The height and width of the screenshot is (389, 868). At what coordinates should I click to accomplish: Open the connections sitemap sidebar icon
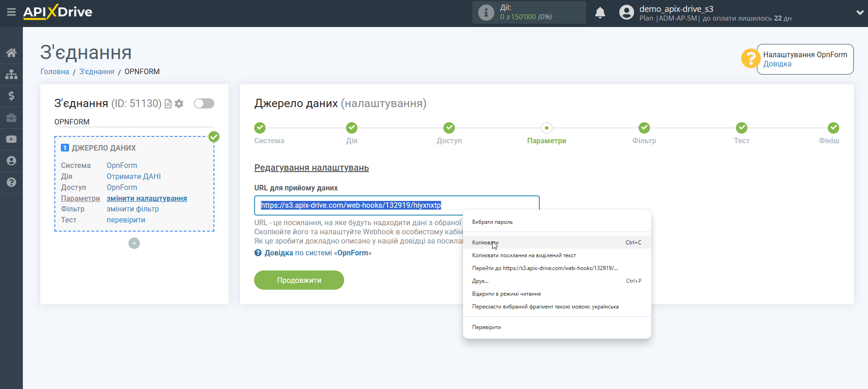point(11,74)
